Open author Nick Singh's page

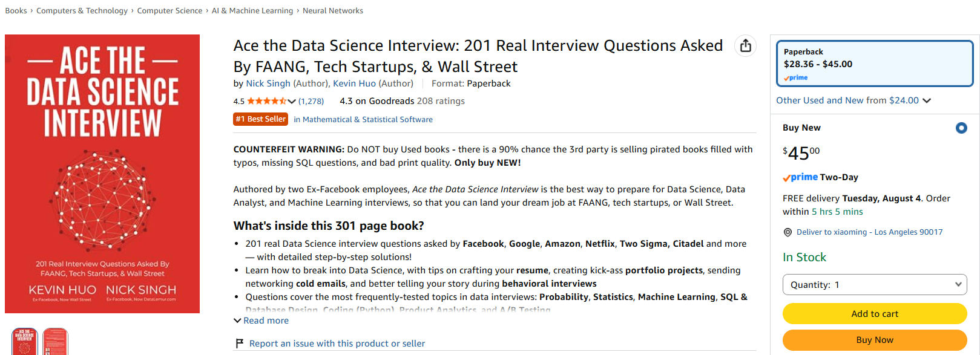(x=268, y=83)
